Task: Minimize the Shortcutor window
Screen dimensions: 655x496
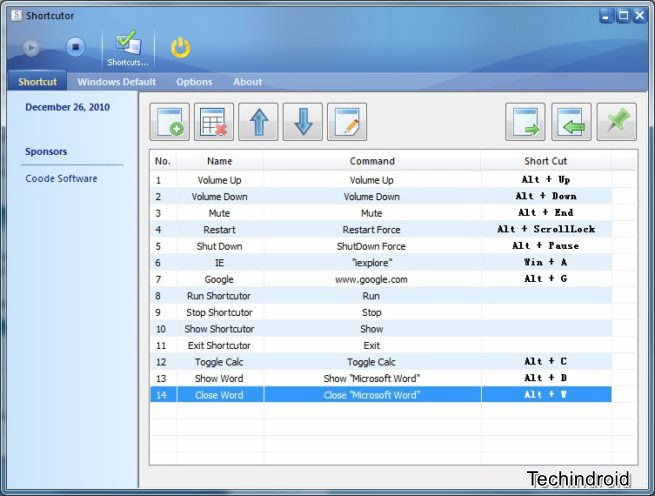Action: [606, 16]
